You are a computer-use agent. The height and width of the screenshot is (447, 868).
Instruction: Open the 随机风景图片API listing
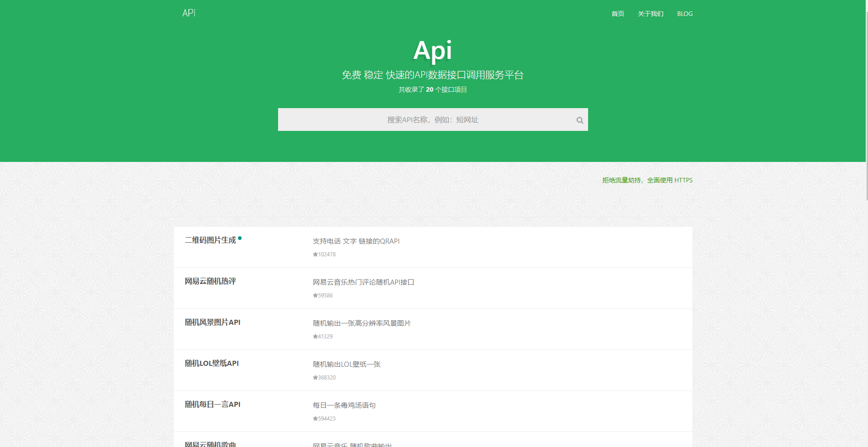(x=212, y=322)
